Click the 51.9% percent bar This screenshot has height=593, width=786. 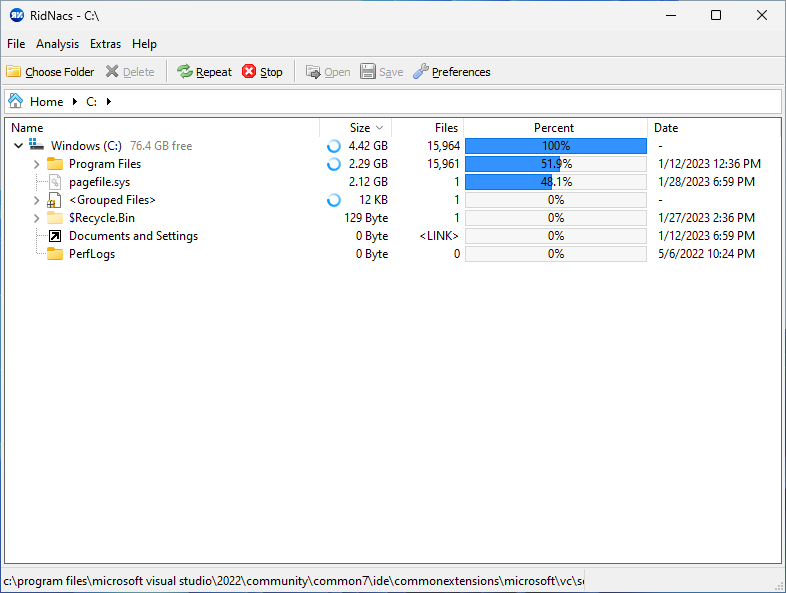[556, 164]
